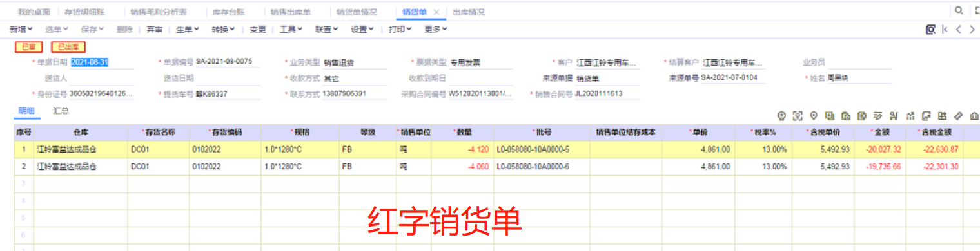
Task: Click the 提货车号 field 赣K86337
Action: (228, 94)
